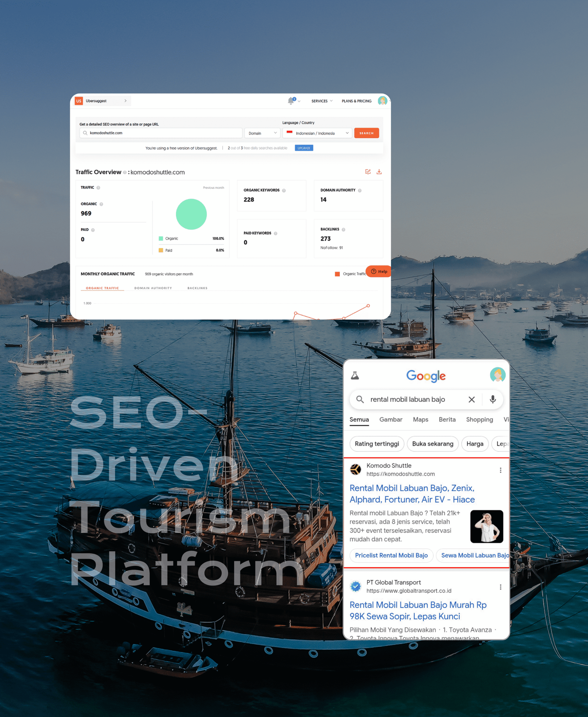Click the export report icon beside Traffic Overview

click(368, 172)
